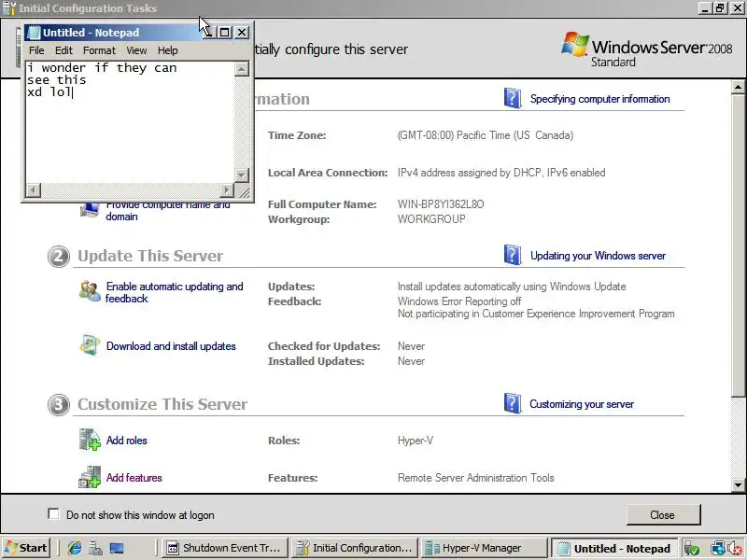Maximize the Notepad window

[x=224, y=33]
